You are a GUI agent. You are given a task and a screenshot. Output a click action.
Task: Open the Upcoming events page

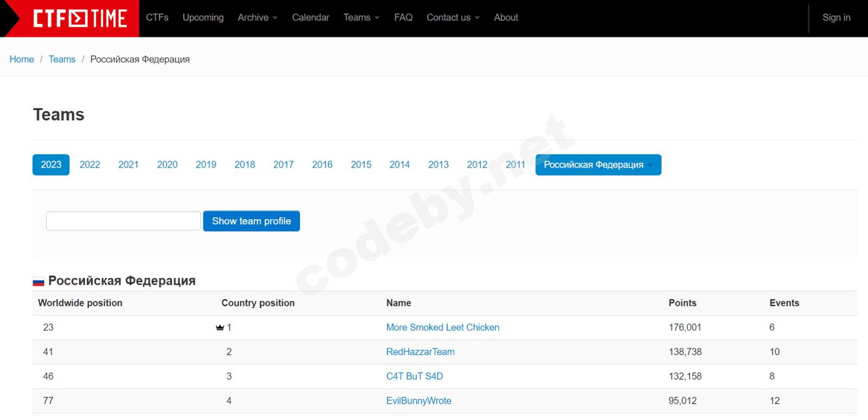(x=203, y=17)
